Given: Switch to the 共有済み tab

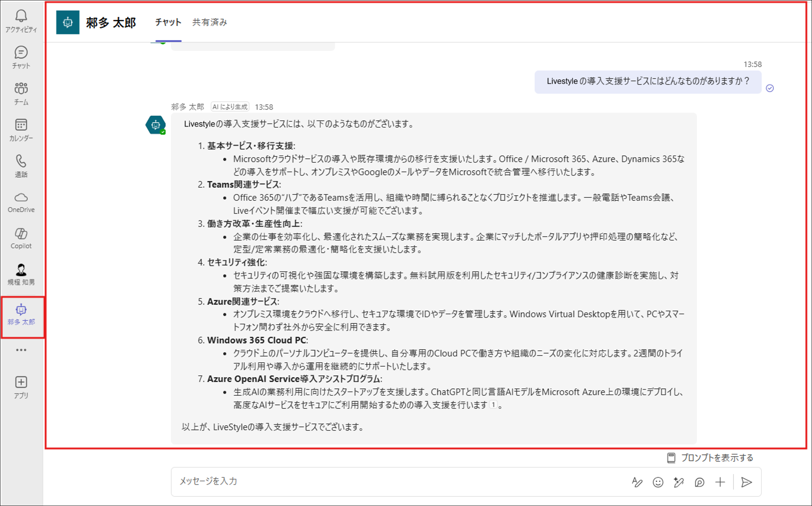Looking at the screenshot, I should pyautogui.click(x=210, y=22).
